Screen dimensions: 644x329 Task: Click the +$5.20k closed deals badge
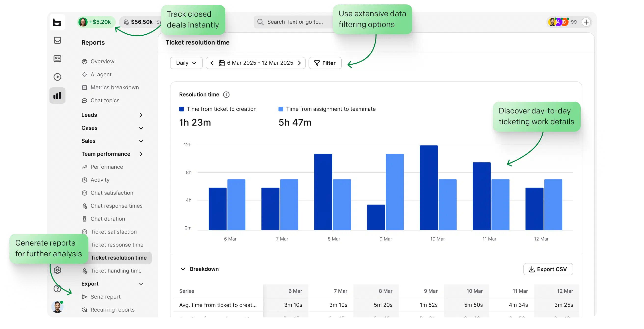[96, 22]
